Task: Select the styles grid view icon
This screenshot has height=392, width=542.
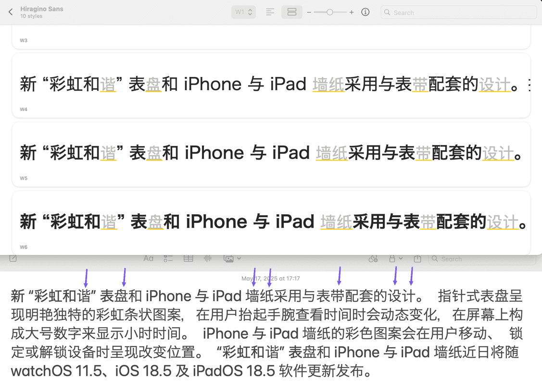Action: click(x=292, y=12)
